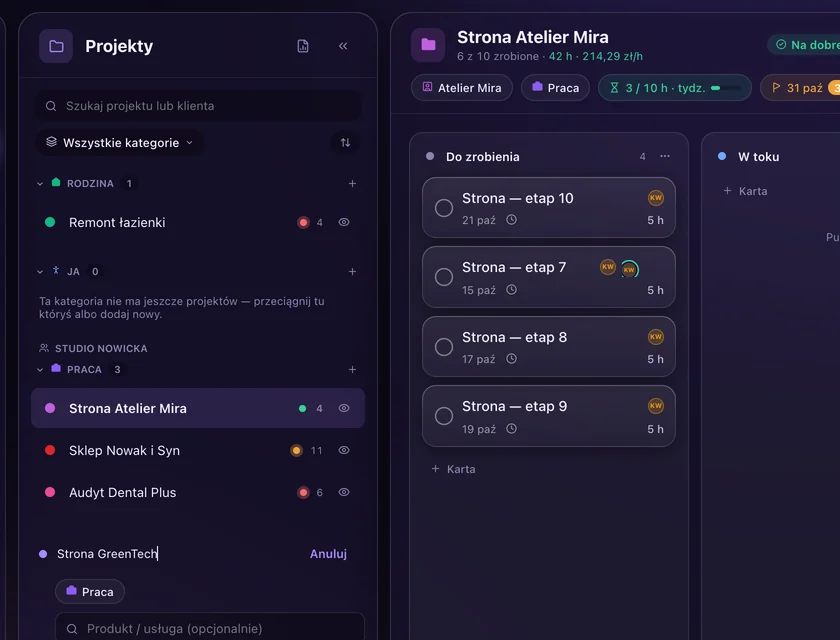Open the Wszystkie kategorie dropdown

(119, 142)
